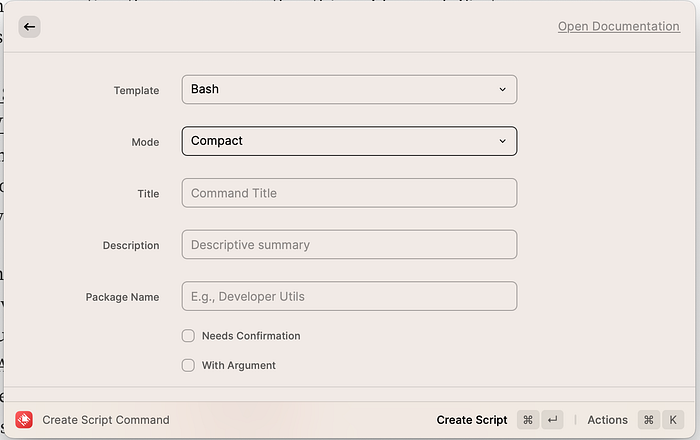
Task: Click the Descriptive summary input field
Action: point(349,245)
